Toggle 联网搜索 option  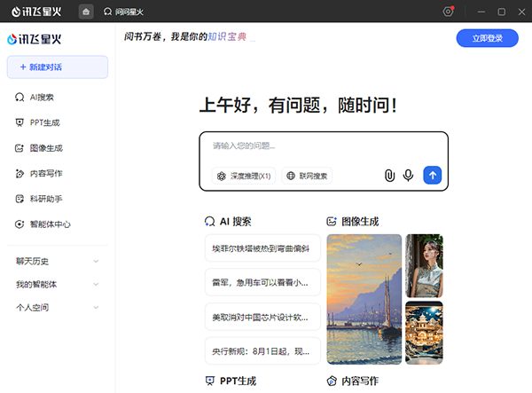(307, 176)
